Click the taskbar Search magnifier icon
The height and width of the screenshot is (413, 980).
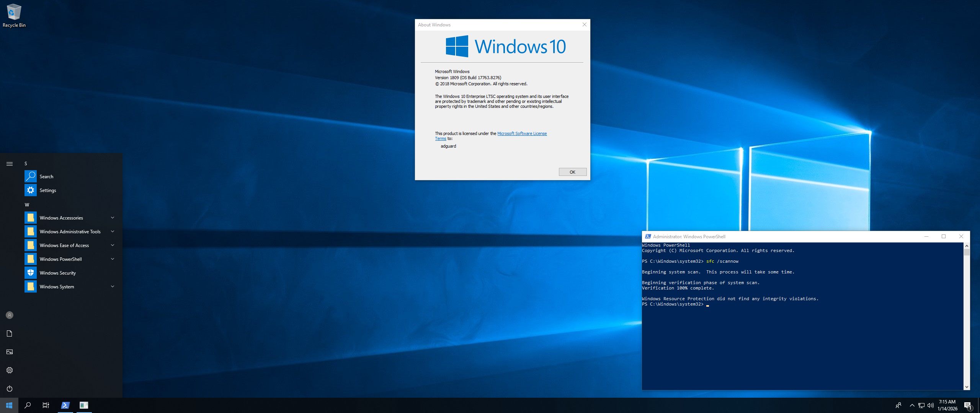click(x=28, y=405)
